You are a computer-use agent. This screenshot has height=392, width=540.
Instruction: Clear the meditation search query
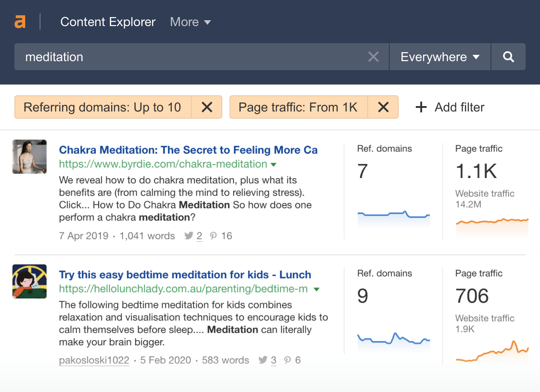coord(373,57)
